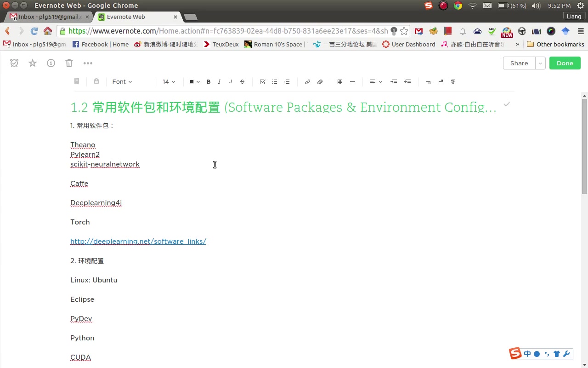588x368 pixels.
Task: Set a reminder with the alarm clock icon
Action: 14,63
